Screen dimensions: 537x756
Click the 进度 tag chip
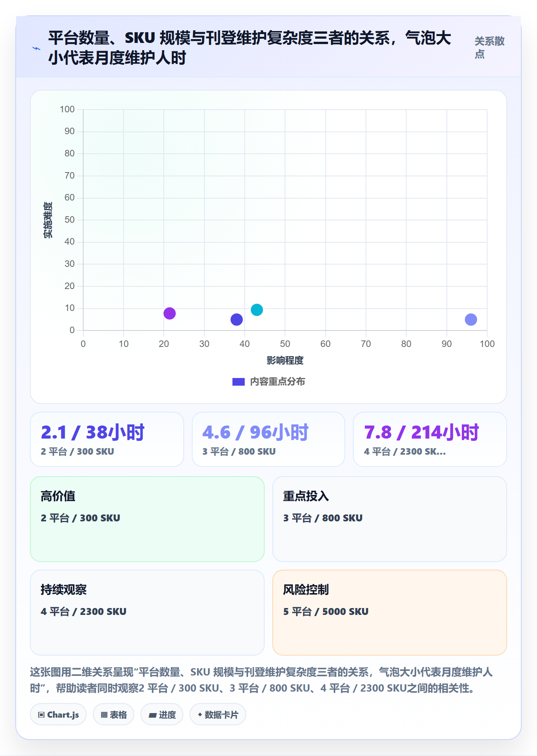pos(162,715)
